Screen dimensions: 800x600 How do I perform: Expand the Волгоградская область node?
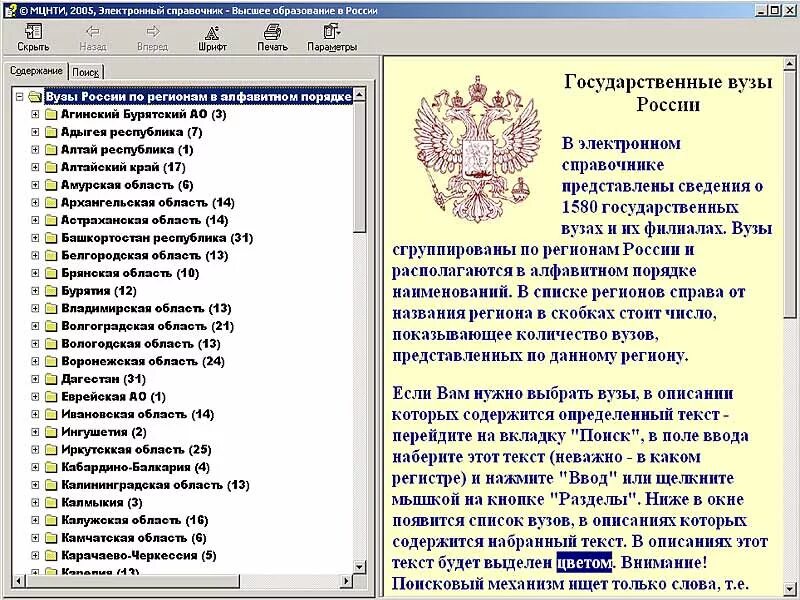[x=35, y=326]
